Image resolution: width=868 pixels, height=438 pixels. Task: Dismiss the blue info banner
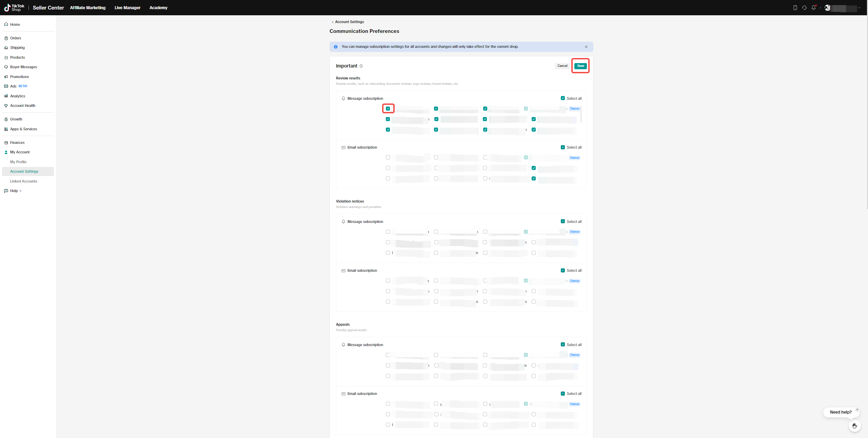(586, 47)
